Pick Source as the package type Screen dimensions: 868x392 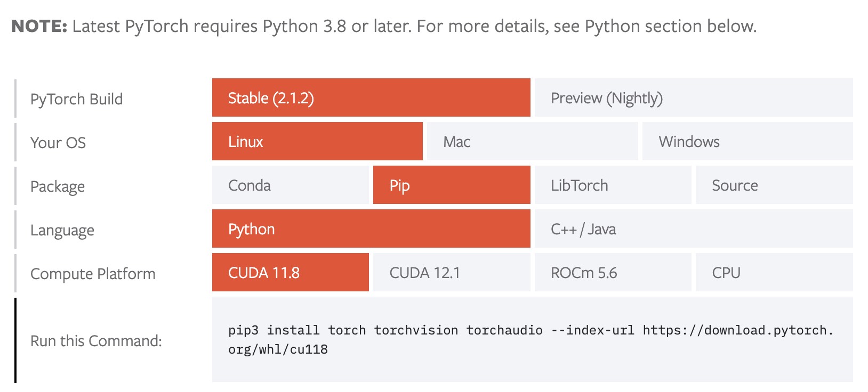pos(774,185)
